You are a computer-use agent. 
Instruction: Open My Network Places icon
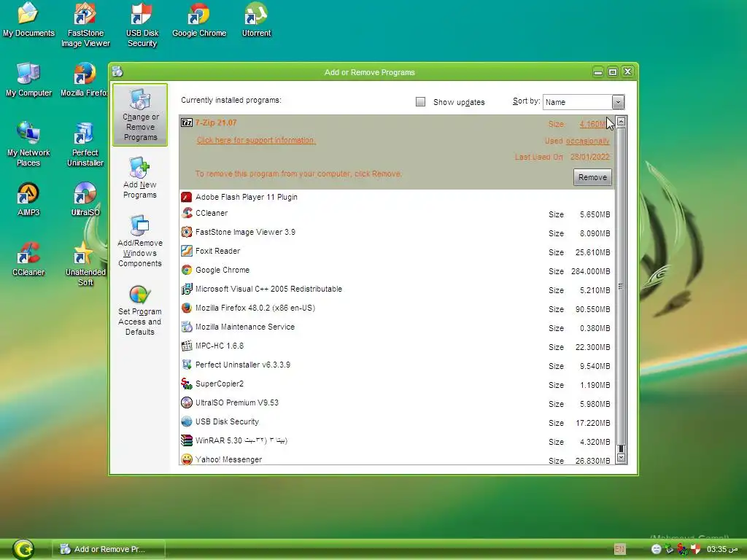coord(28,144)
